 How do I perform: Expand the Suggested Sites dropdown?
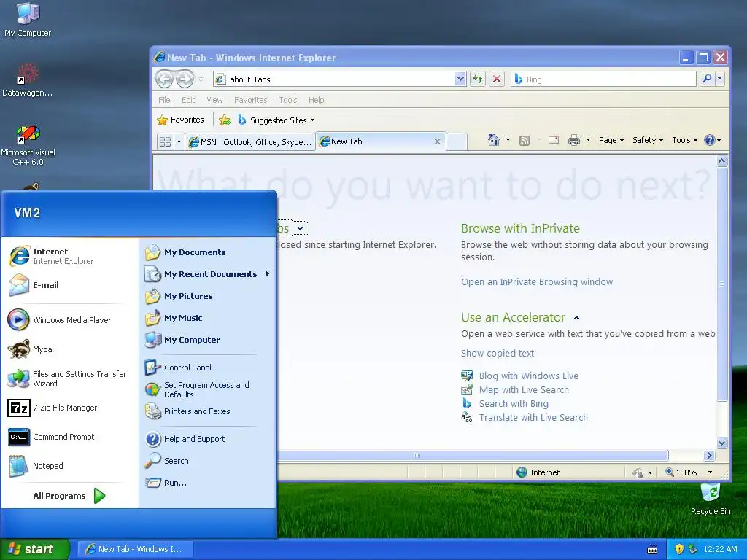pos(312,120)
